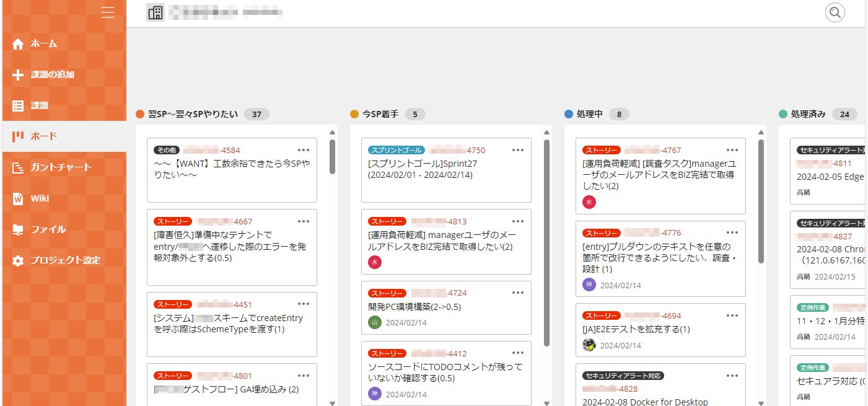
Task: Click title 開発PC環境構築(2->0.5)
Action: pos(414,307)
